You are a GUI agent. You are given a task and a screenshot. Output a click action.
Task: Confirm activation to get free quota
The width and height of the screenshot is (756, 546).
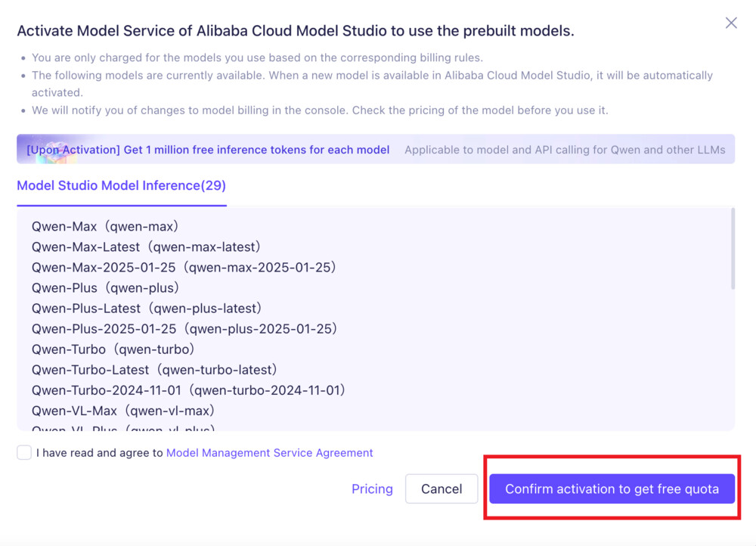pos(612,489)
